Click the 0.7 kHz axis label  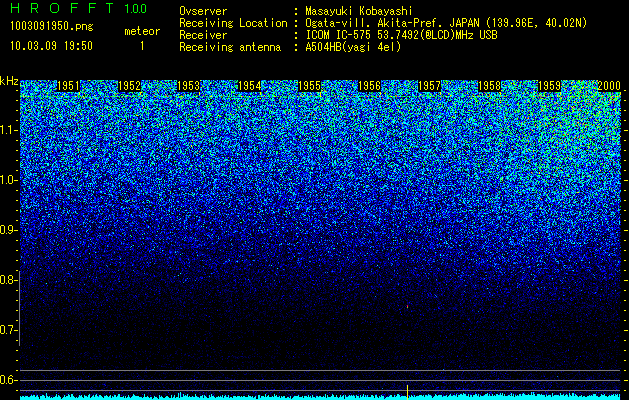click(x=9, y=330)
